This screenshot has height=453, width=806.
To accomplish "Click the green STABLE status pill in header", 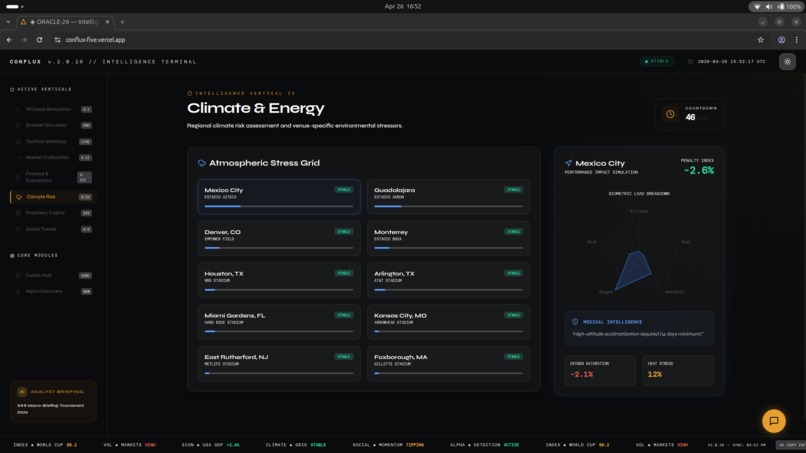I will point(657,61).
